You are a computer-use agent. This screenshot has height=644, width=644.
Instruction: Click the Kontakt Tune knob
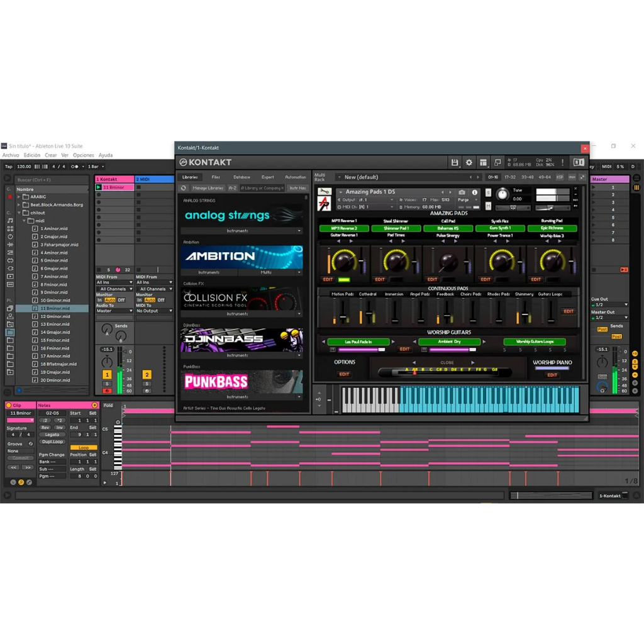pos(502,195)
